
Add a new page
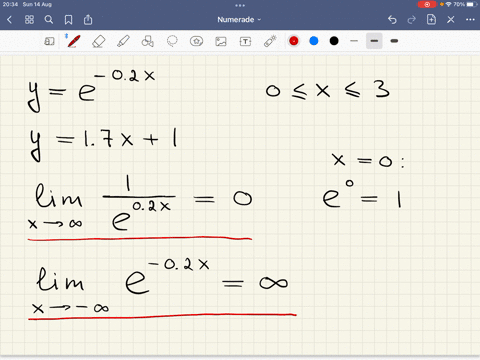431,20
